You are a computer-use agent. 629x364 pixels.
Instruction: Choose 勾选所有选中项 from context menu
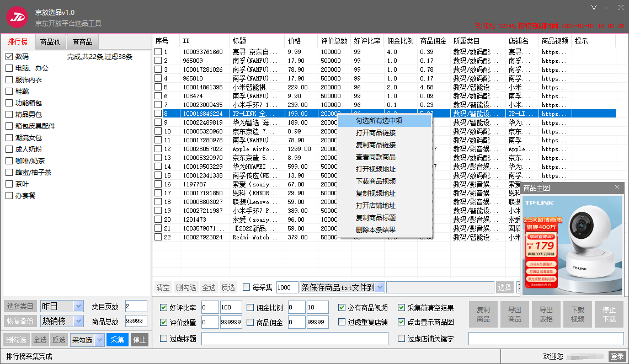click(385, 121)
